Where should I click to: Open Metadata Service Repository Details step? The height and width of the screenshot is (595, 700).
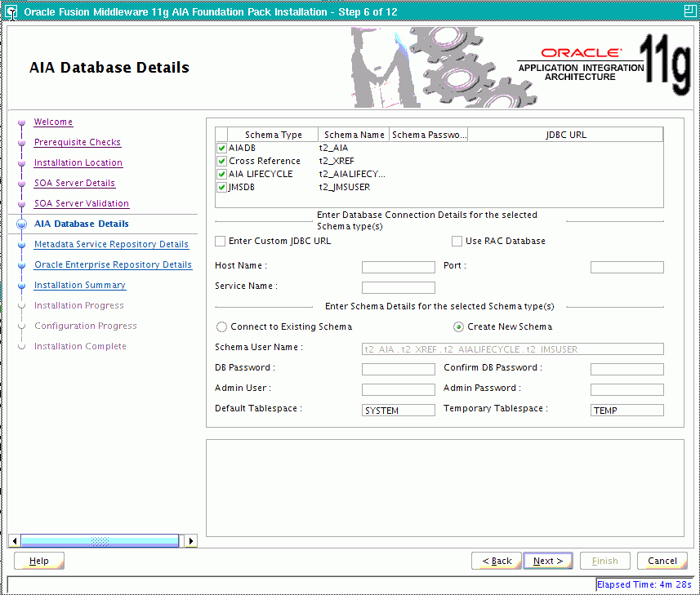(111, 244)
